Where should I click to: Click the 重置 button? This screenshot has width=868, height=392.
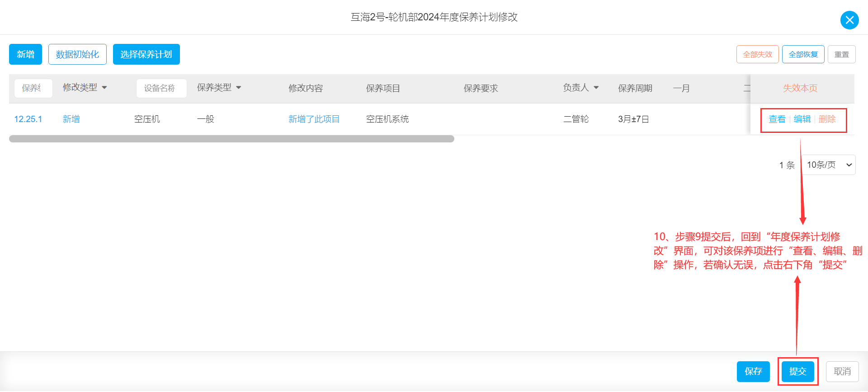point(842,54)
